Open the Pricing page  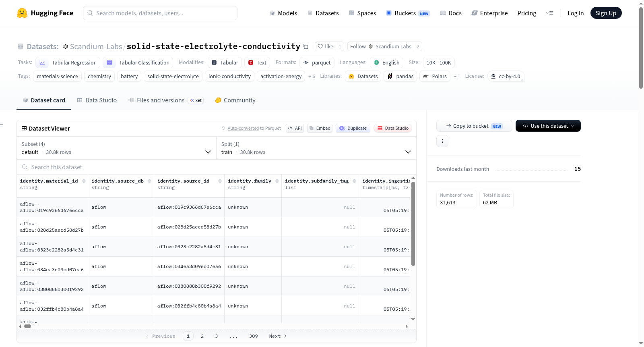(527, 13)
